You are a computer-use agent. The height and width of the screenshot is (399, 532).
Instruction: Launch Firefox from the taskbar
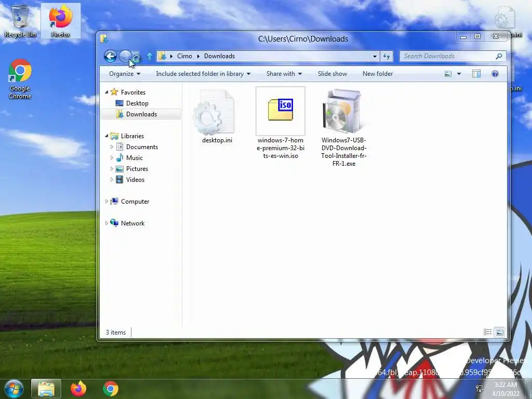click(x=78, y=389)
